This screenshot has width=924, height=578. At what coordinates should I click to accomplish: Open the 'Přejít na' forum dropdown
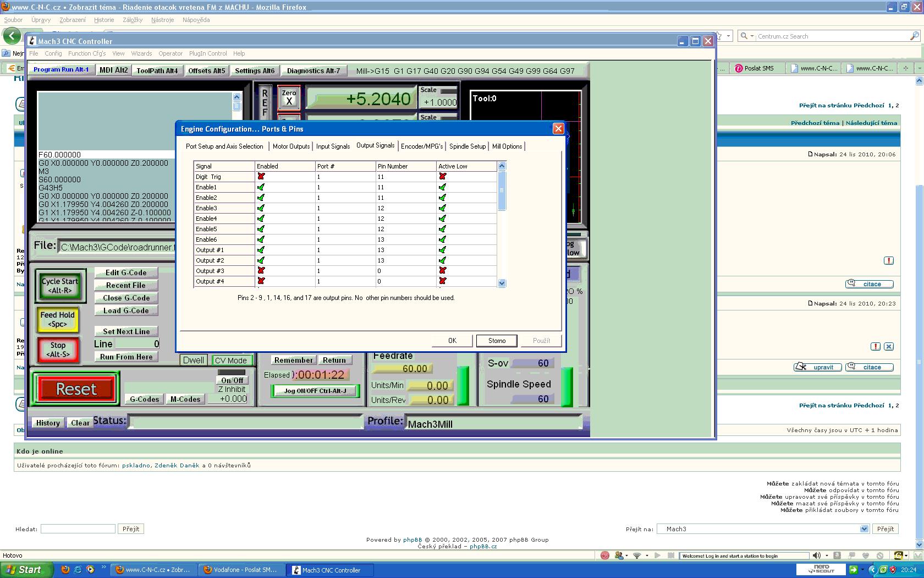point(864,529)
